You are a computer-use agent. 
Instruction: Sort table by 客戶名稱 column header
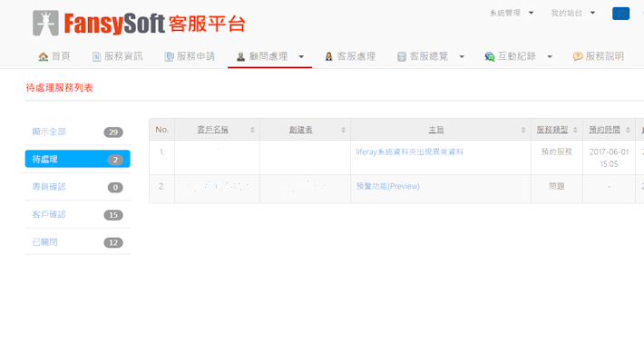click(213, 130)
